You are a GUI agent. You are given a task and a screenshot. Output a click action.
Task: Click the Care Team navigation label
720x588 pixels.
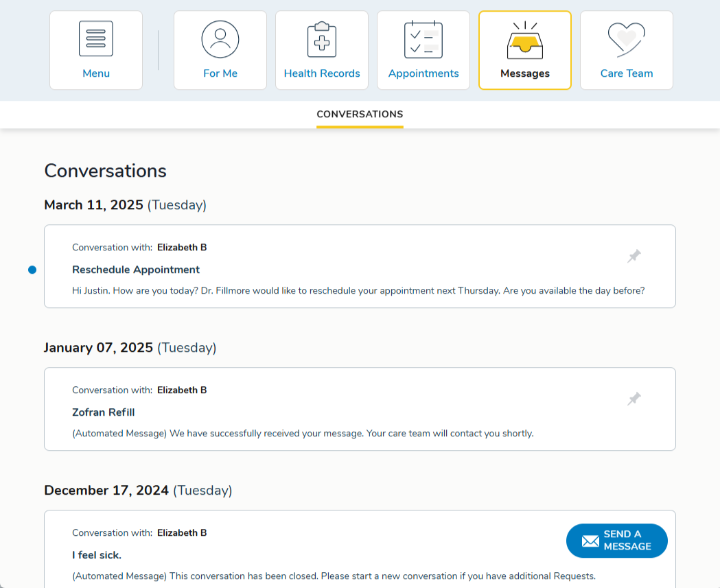626,73
